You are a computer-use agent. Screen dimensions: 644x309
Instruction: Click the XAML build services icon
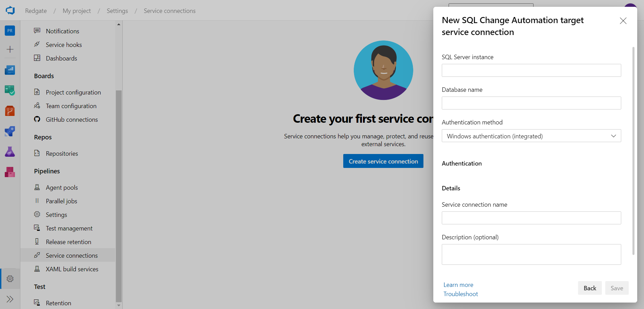pos(37,269)
